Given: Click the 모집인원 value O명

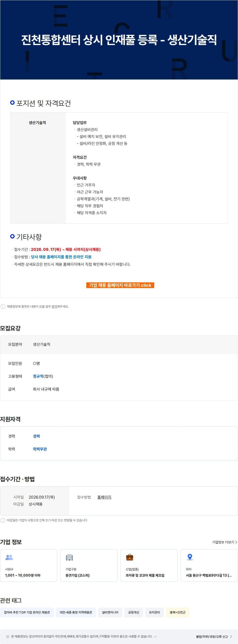Looking at the screenshot, I should [36, 364].
